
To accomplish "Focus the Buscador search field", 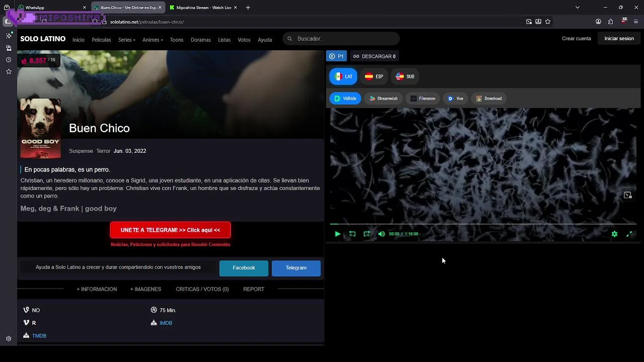I will click(341, 39).
